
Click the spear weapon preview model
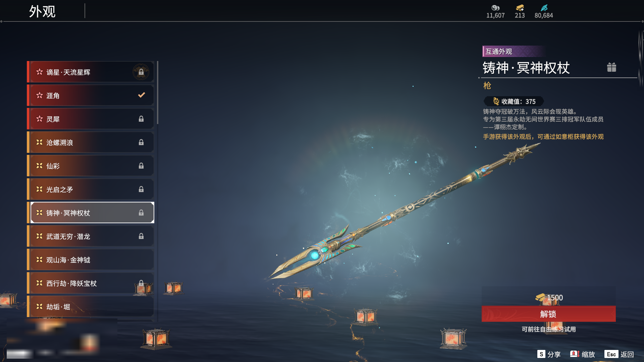[x=404, y=211]
